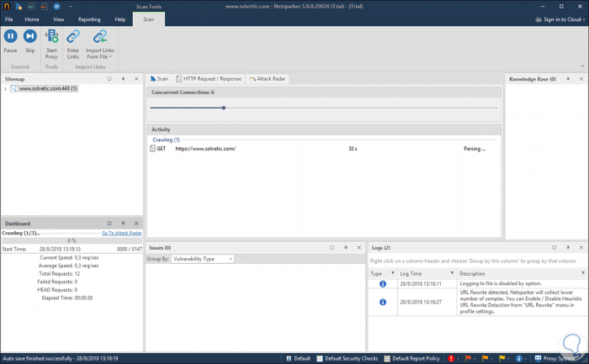Open the Reporting ribbon tab
Image resolution: width=589 pixels, height=364 pixels.
click(89, 19)
